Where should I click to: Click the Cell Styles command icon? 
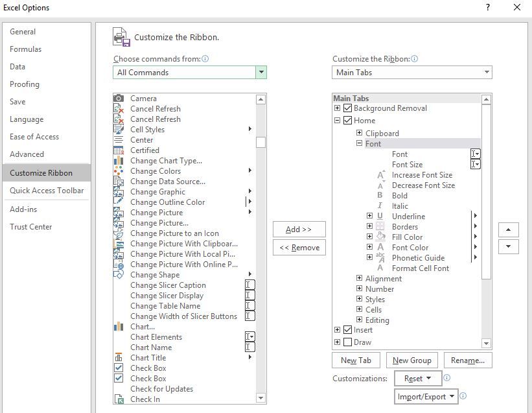pyautogui.click(x=119, y=129)
